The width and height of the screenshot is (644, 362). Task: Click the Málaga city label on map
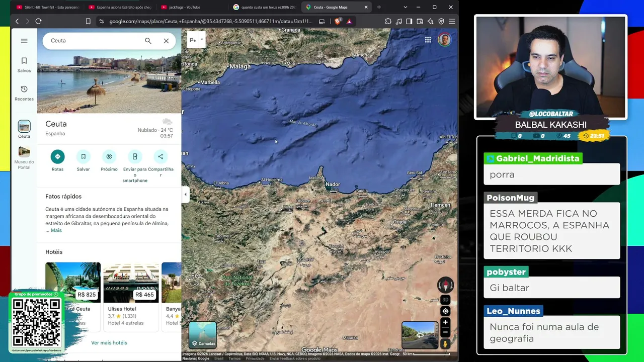[x=239, y=66]
